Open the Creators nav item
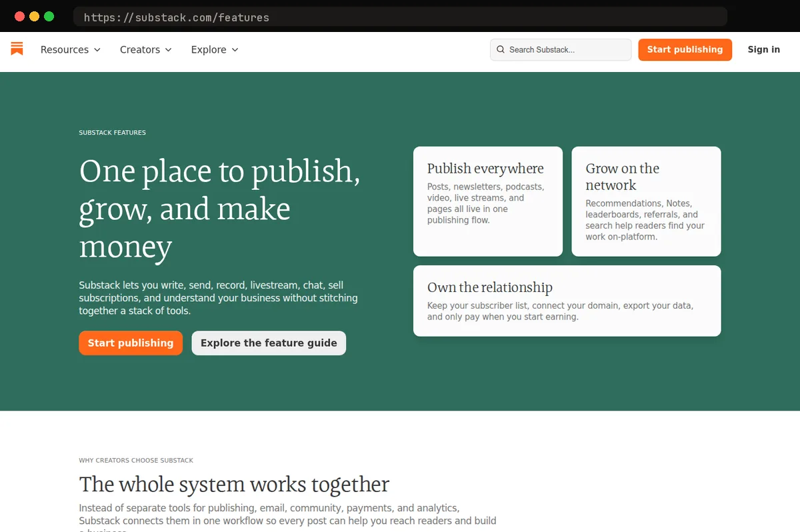 point(146,49)
